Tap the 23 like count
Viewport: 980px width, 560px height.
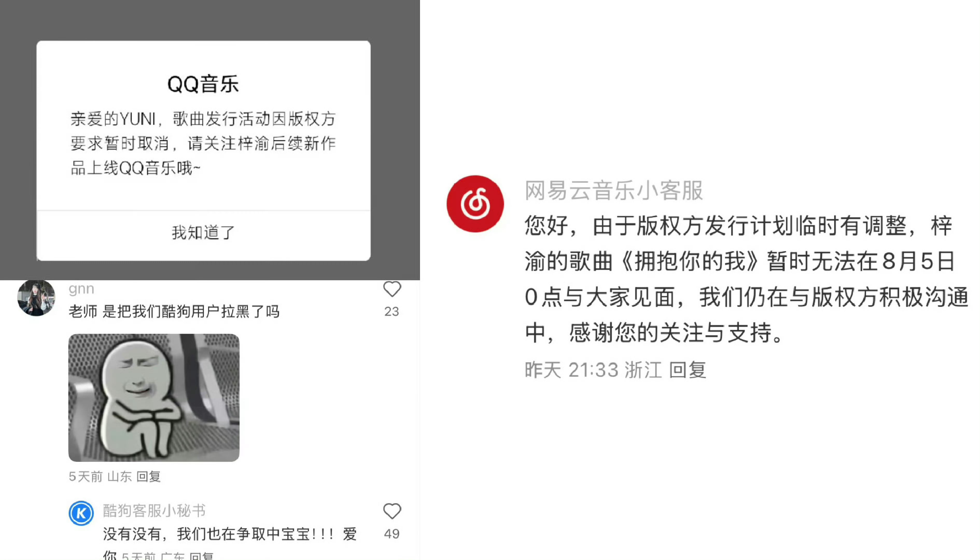pos(392,312)
